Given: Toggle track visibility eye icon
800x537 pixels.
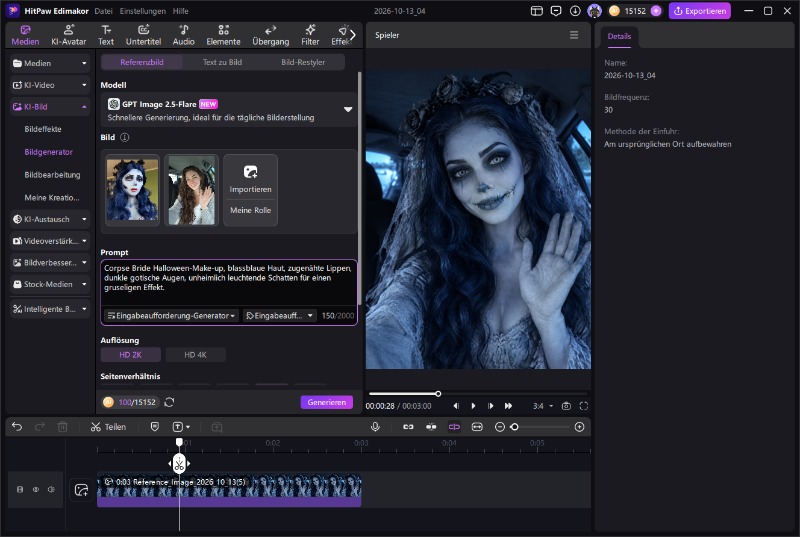Looking at the screenshot, I should 36,490.
